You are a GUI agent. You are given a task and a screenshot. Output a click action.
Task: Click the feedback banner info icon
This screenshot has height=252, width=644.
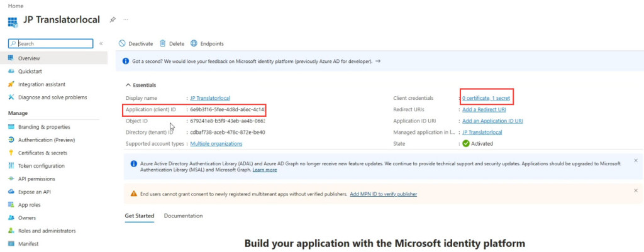tap(126, 61)
